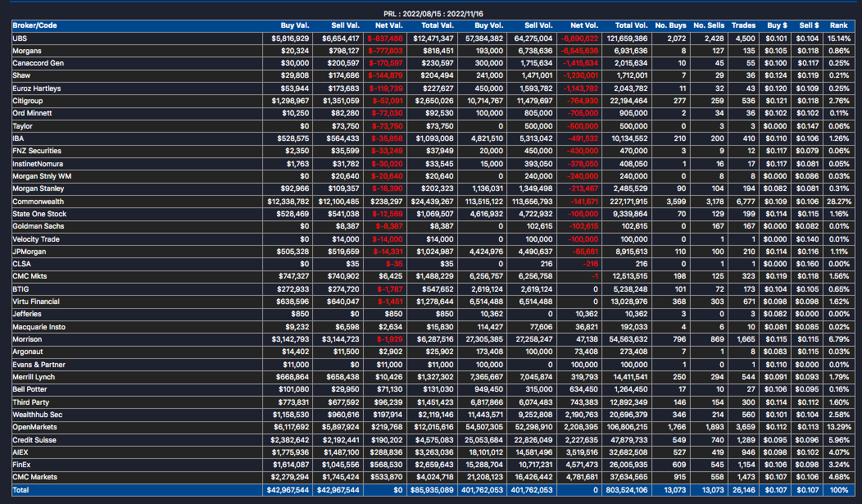The width and height of the screenshot is (862, 504).
Task: Click UBS net volume -6,890,622
Action: [x=579, y=39]
